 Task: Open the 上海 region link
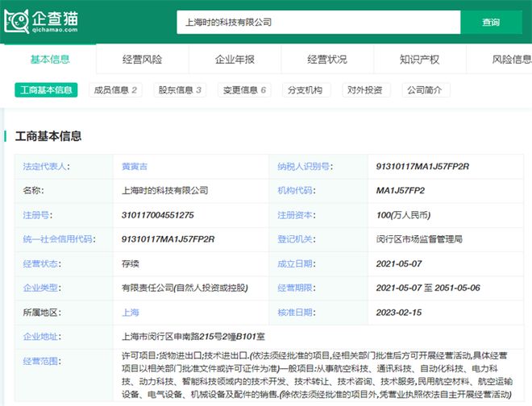[131, 313]
